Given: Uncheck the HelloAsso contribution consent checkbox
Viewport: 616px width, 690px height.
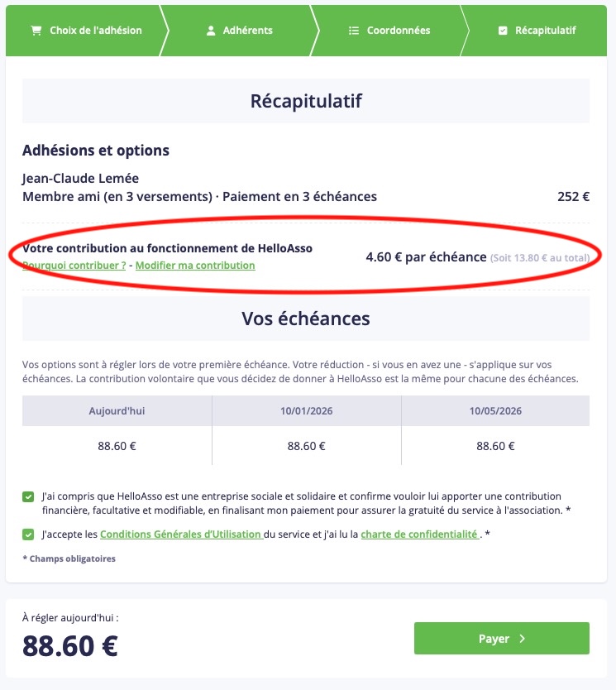Looking at the screenshot, I should tap(29, 497).
